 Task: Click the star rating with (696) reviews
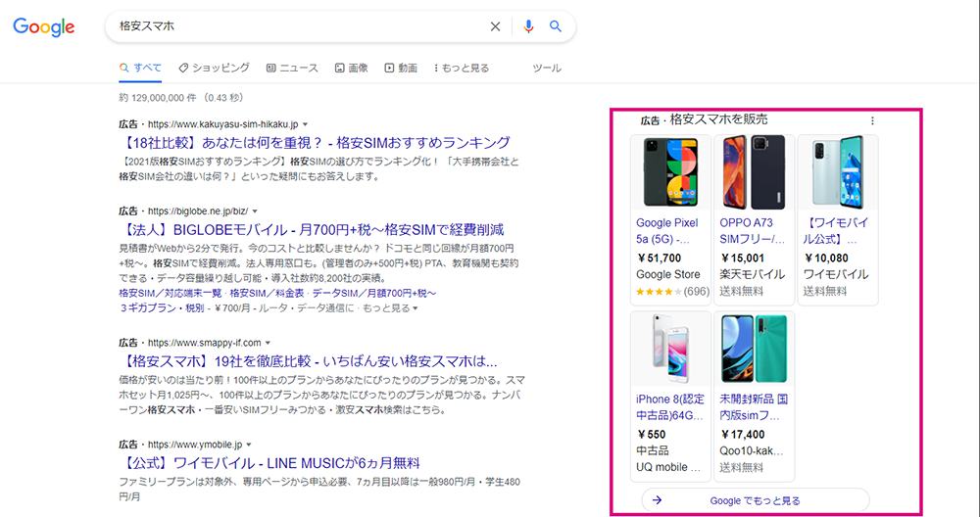click(x=672, y=291)
